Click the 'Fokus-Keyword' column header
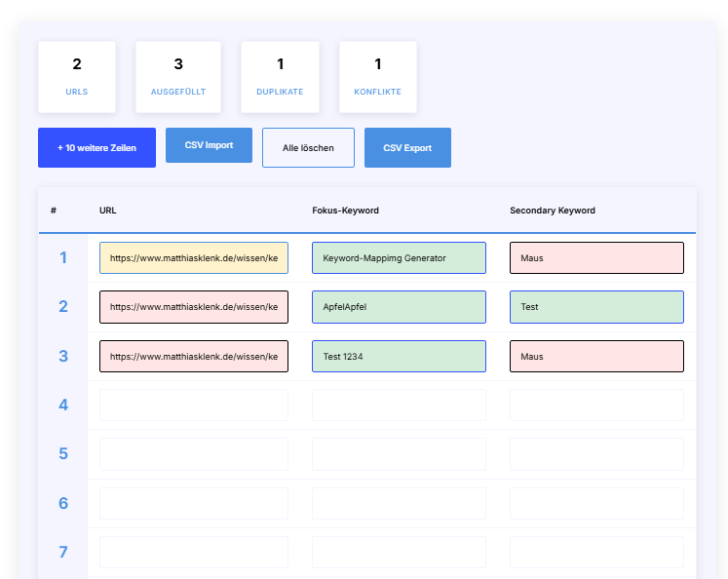Image resolution: width=728 pixels, height=579 pixels. [x=345, y=211]
